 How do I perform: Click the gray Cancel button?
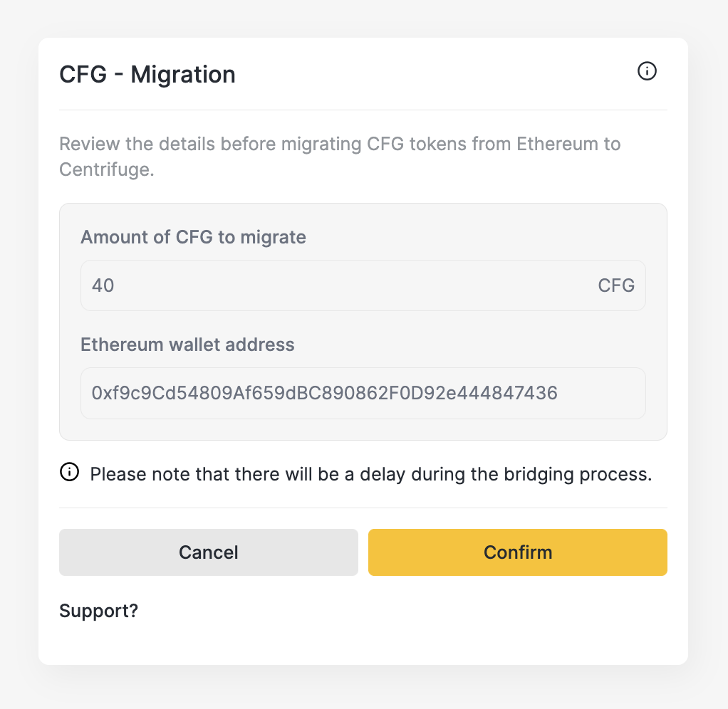(208, 552)
